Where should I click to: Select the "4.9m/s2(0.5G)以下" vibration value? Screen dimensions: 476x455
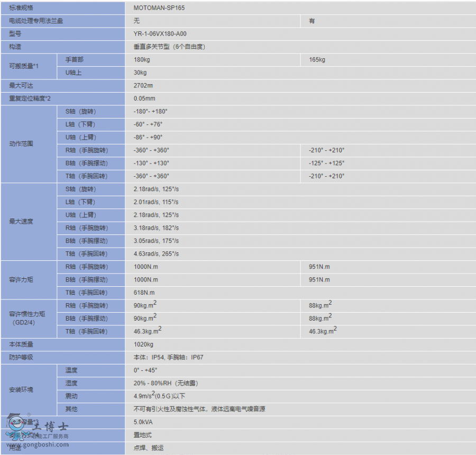pos(159,395)
